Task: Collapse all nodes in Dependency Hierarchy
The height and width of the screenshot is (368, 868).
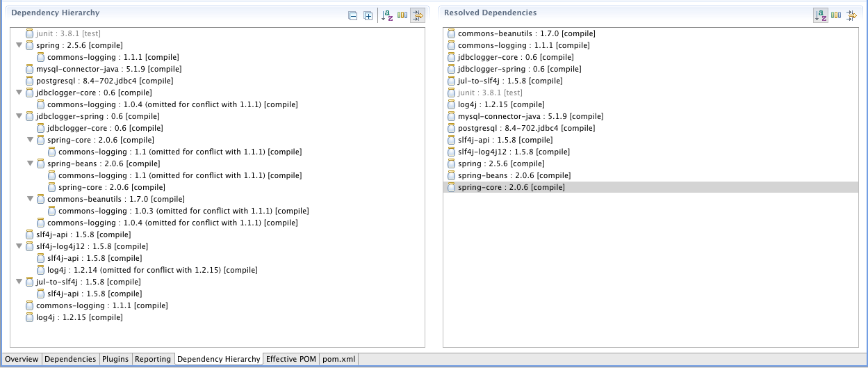Action: pyautogui.click(x=353, y=15)
